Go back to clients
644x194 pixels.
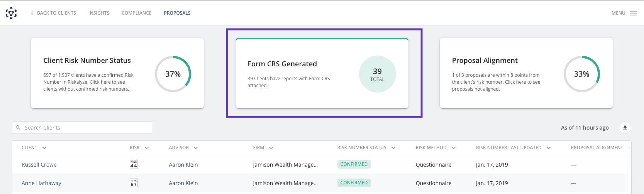[x=56, y=13]
